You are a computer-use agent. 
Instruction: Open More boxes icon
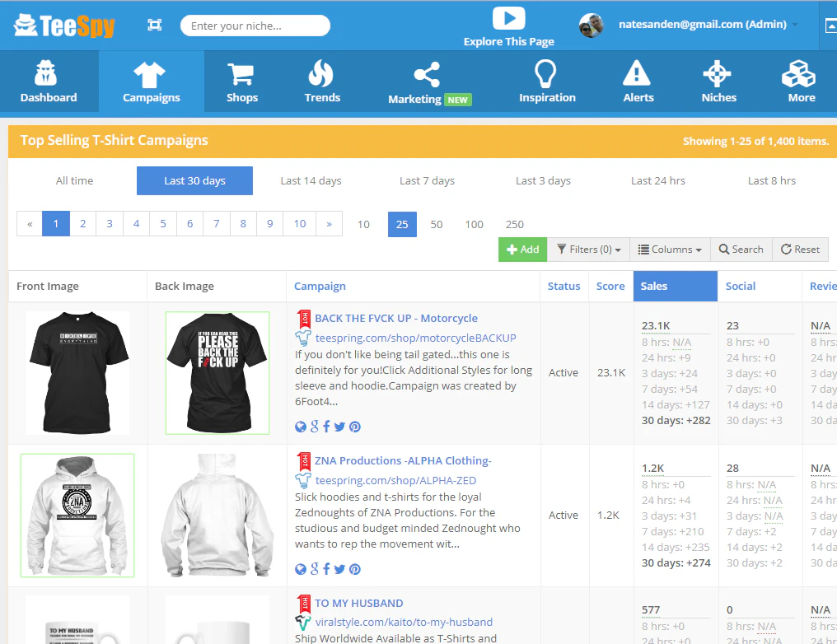[x=798, y=73]
